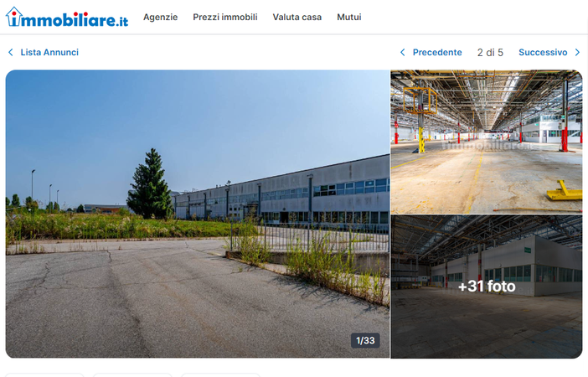The width and height of the screenshot is (588, 377).
Task: Click the leftmost chip peeking below the gallery
Action: [x=44, y=374]
